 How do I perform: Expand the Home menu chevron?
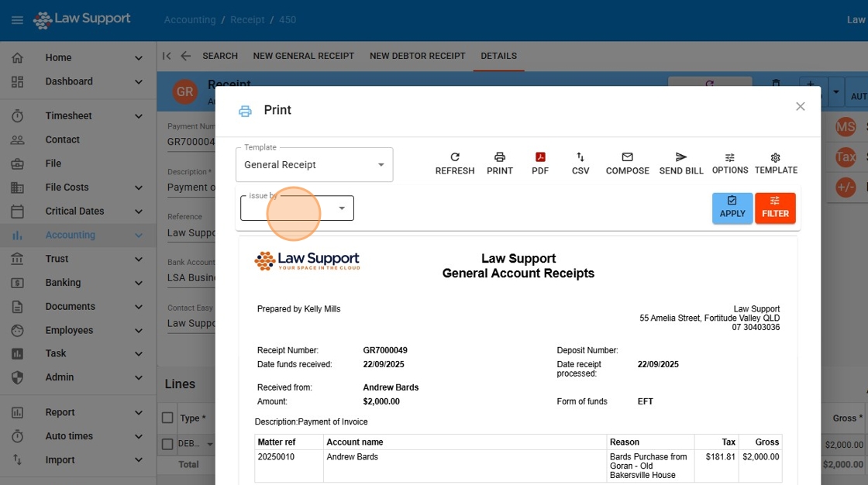click(139, 58)
